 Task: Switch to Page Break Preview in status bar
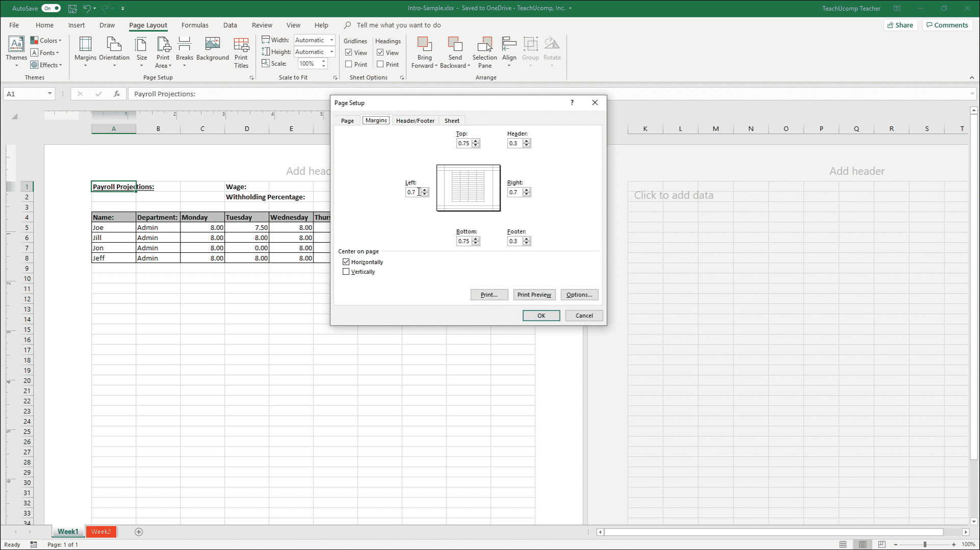click(x=882, y=544)
